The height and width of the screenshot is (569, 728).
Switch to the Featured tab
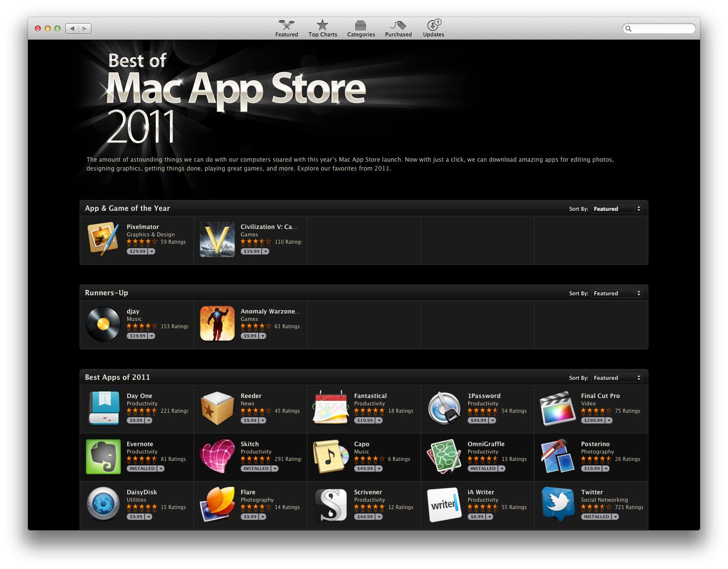click(x=286, y=28)
